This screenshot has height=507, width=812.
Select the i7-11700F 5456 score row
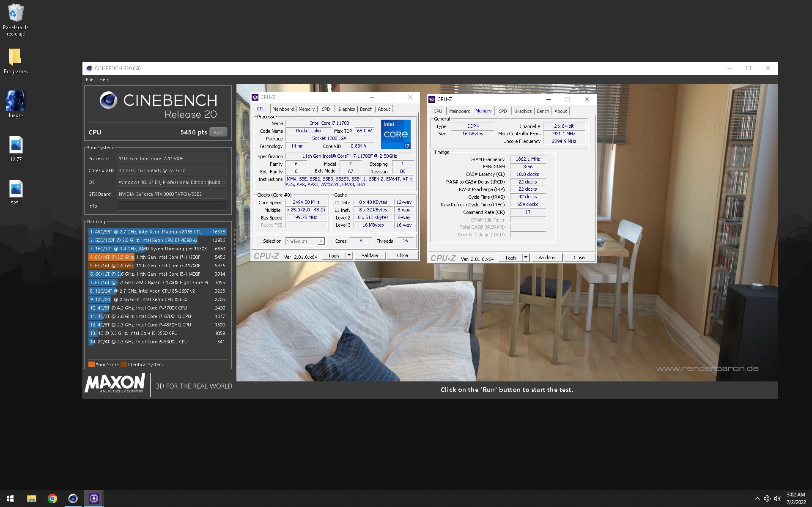pyautogui.click(x=157, y=257)
